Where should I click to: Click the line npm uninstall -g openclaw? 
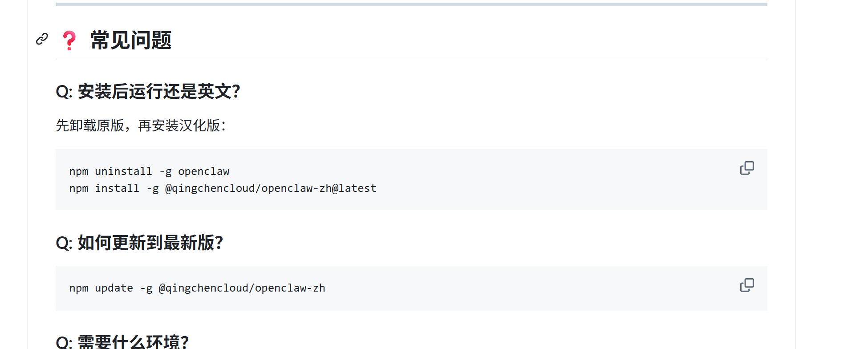(x=150, y=171)
